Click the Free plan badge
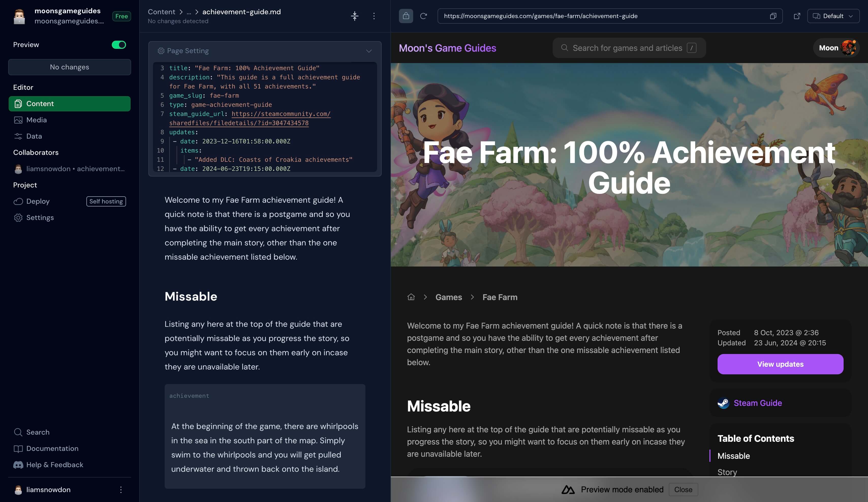 point(122,16)
